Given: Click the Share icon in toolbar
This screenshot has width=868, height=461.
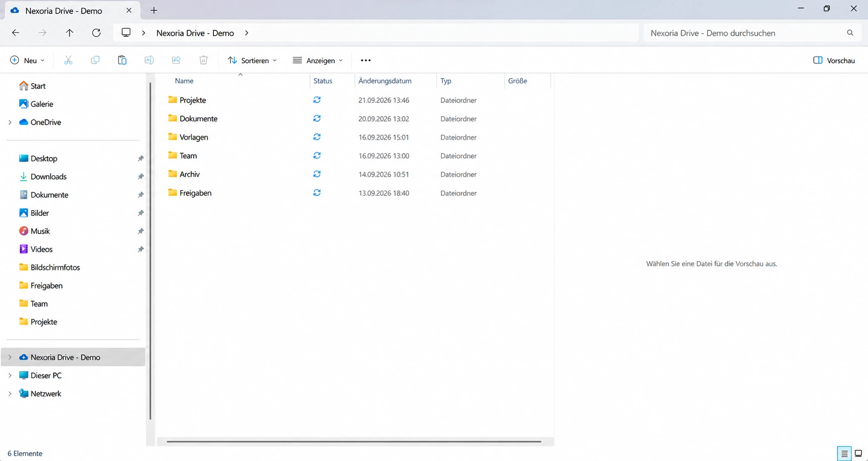Looking at the screenshot, I should (x=176, y=60).
